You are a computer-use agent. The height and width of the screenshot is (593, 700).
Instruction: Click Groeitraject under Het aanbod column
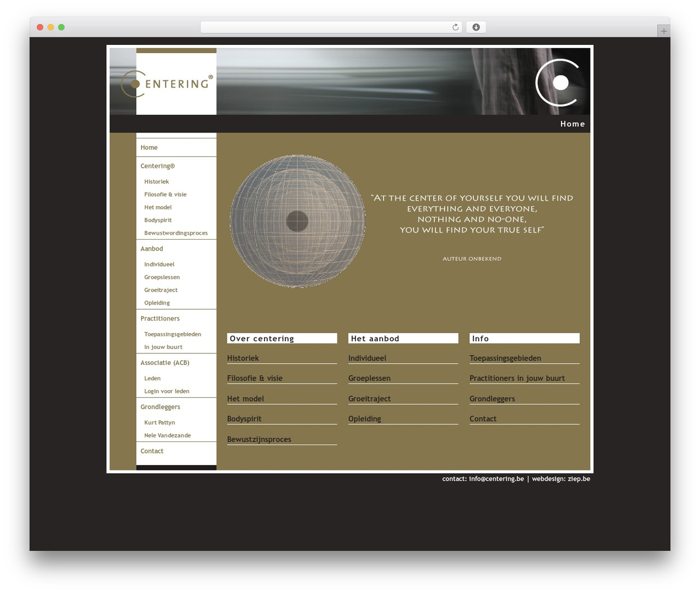coord(369,399)
